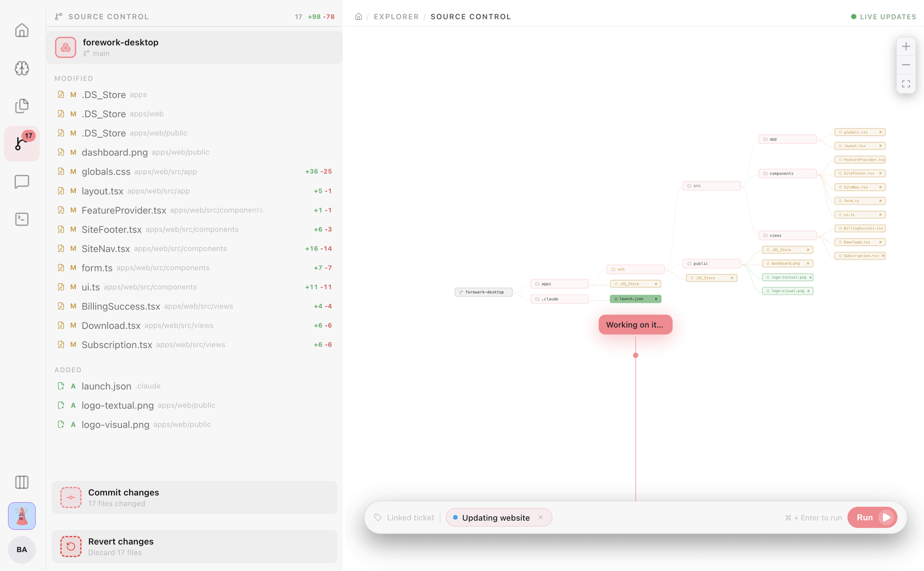Open the chat bubble sidebar icon
Image resolution: width=924 pixels, height=571 pixels.
point(22,182)
